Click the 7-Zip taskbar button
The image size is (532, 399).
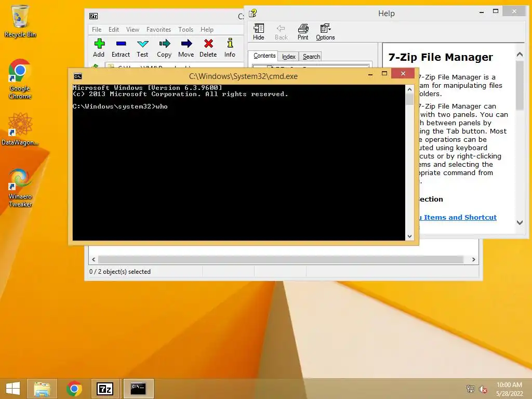tap(104, 389)
